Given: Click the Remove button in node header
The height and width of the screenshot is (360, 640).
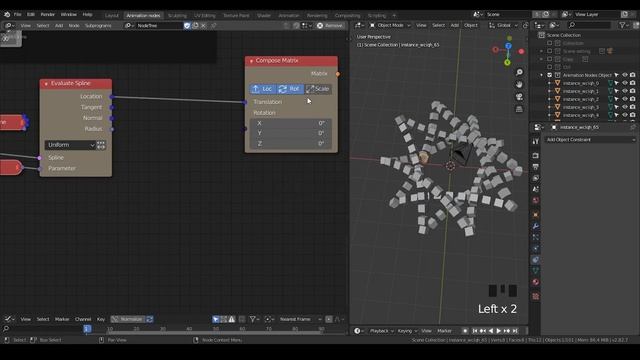Looking at the screenshot, I should click(x=330, y=25).
